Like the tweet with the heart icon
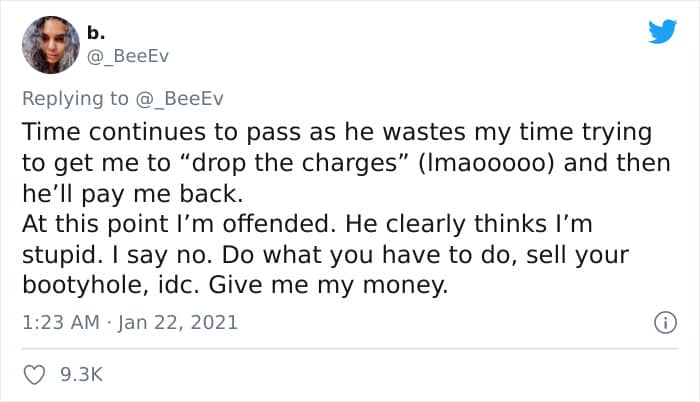This screenshot has width=700, height=402. 33,375
